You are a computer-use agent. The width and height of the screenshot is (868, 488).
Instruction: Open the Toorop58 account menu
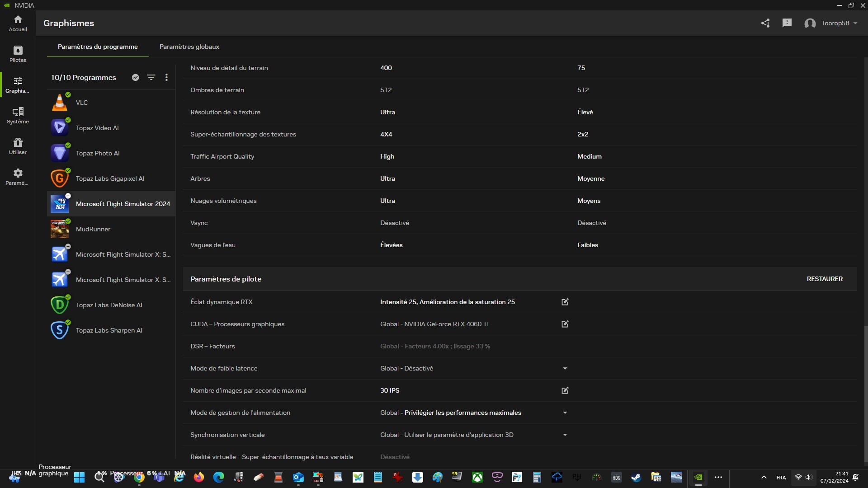(831, 23)
